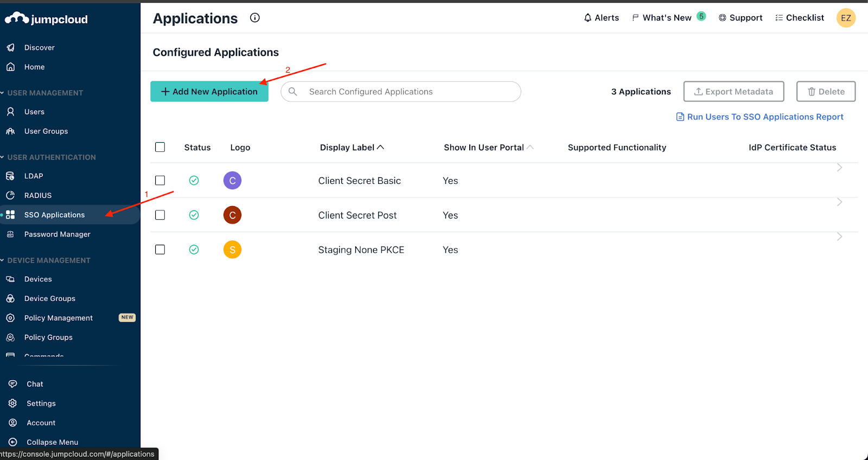
Task: Click the Users person icon
Action: click(10, 112)
